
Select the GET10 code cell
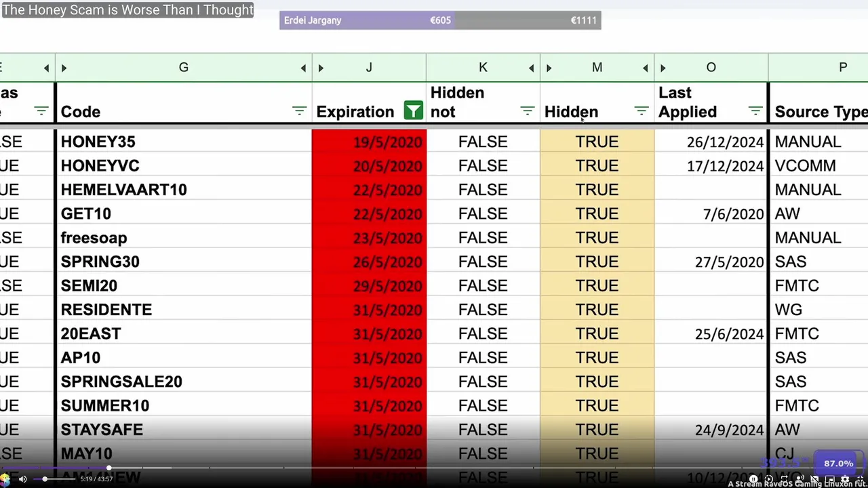tap(183, 214)
